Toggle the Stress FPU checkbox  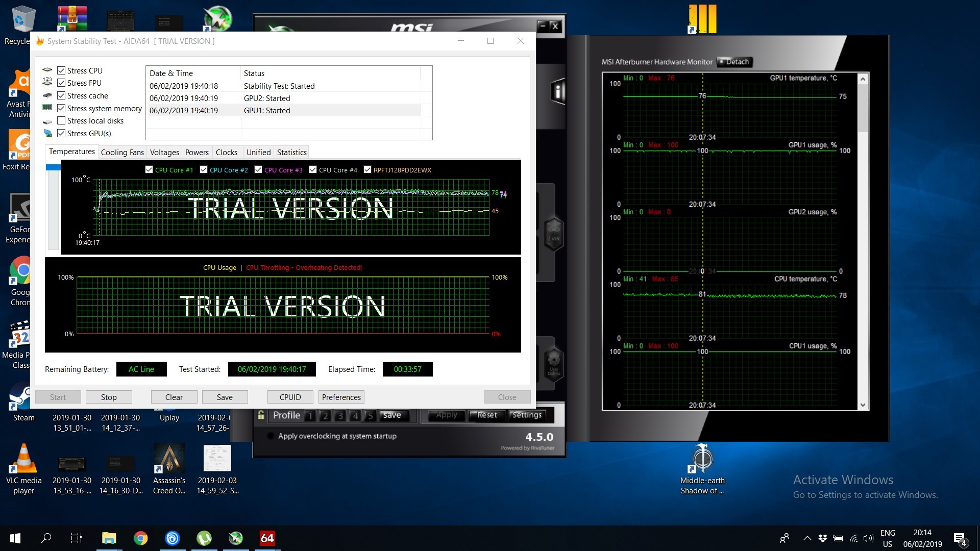click(x=61, y=83)
